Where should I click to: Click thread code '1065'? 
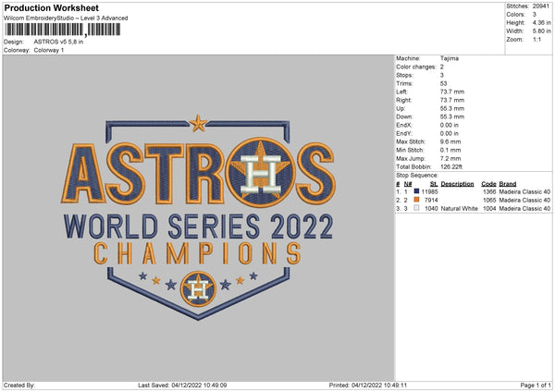489,201
